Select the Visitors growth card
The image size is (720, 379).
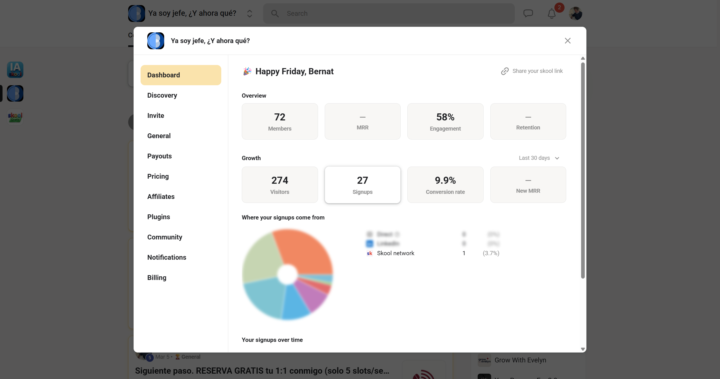[x=280, y=185]
